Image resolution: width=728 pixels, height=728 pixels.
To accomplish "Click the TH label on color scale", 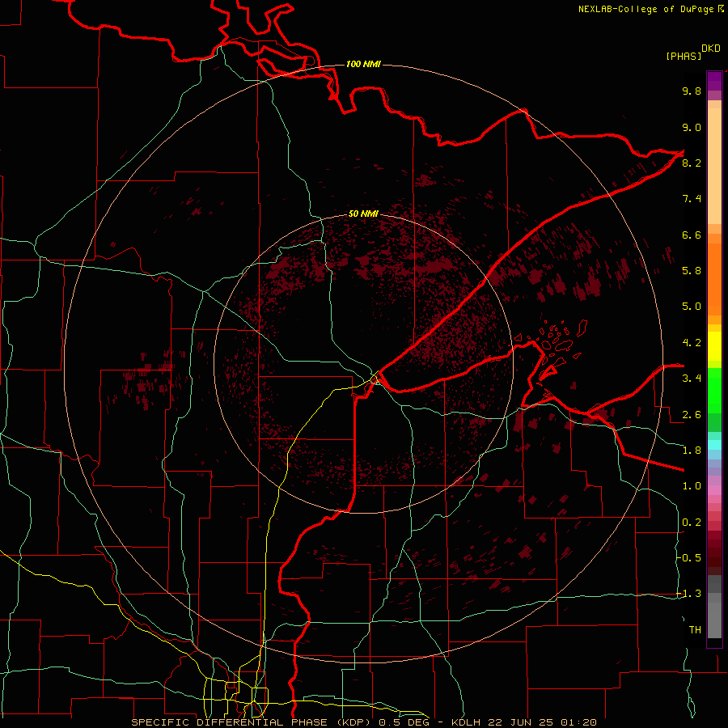I will (695, 630).
